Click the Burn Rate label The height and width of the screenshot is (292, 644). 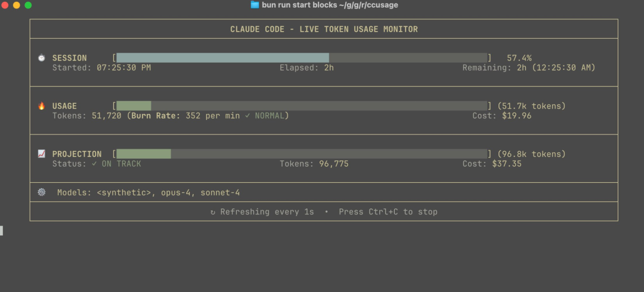[156, 116]
